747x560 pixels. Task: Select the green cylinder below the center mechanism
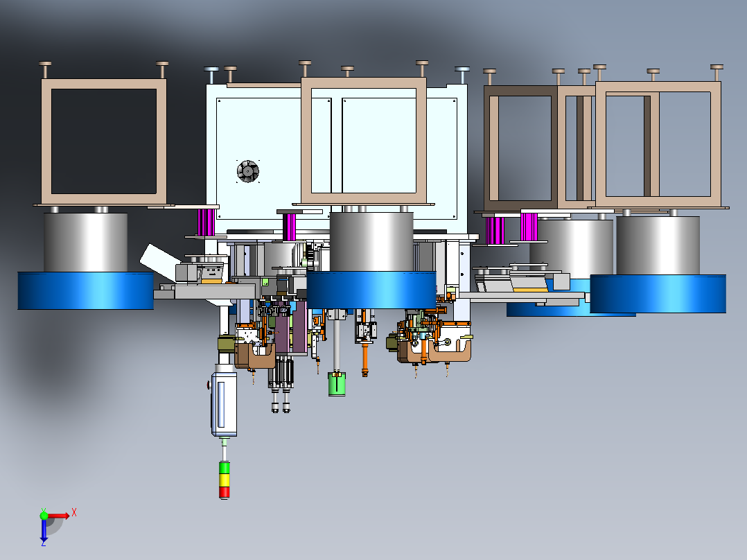click(337, 384)
